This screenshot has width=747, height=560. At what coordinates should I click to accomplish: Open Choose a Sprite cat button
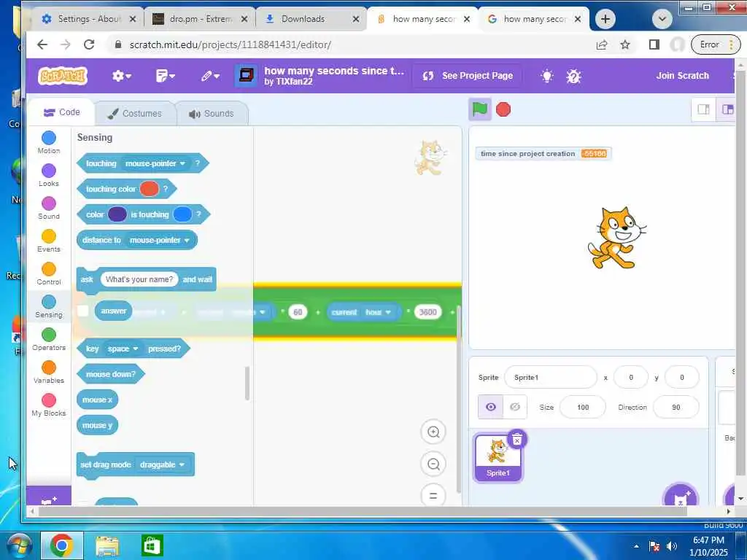(681, 497)
